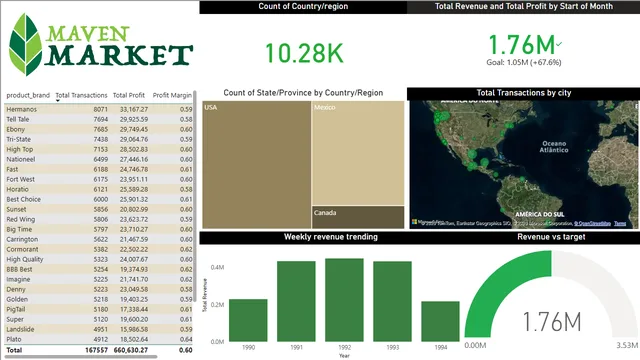
Task: Select the Big Time brand row
Action: click(99, 229)
